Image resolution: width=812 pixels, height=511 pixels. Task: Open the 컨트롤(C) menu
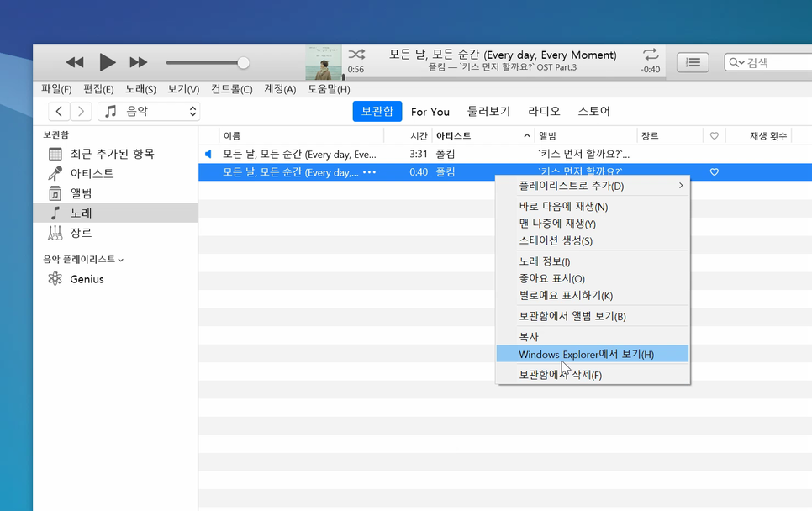pos(231,89)
